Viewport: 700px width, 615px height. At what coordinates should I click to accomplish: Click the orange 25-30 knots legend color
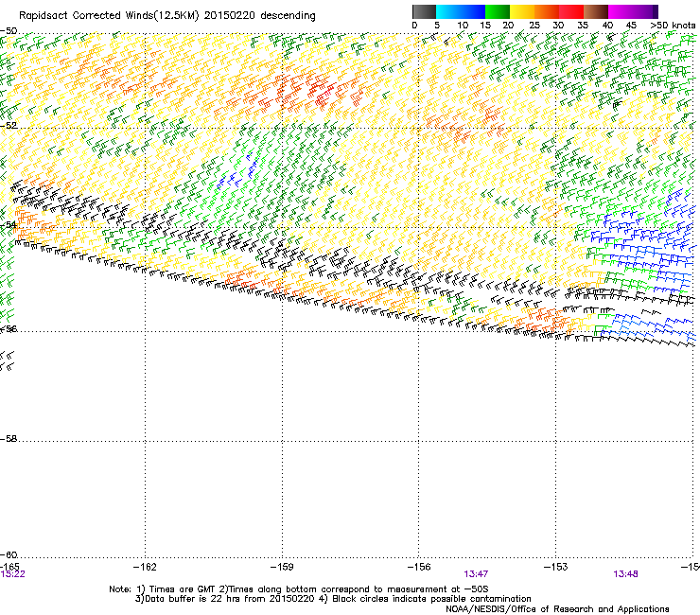coord(547,11)
